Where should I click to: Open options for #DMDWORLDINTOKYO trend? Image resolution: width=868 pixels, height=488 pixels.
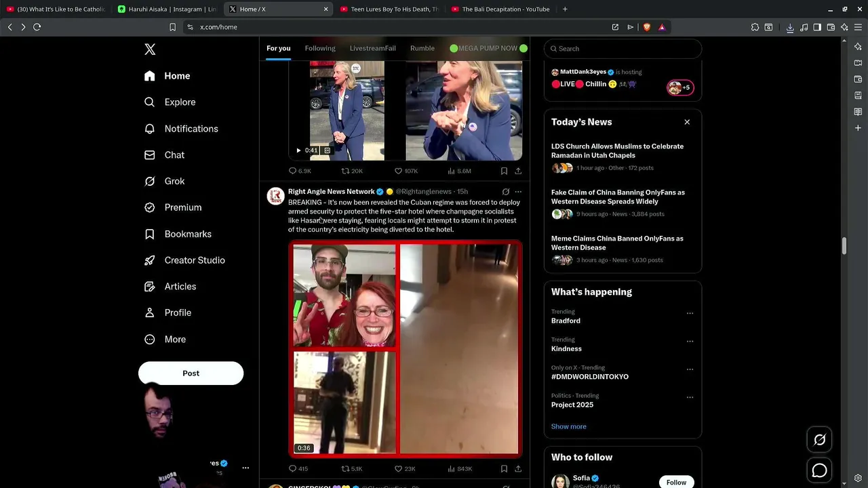point(690,369)
